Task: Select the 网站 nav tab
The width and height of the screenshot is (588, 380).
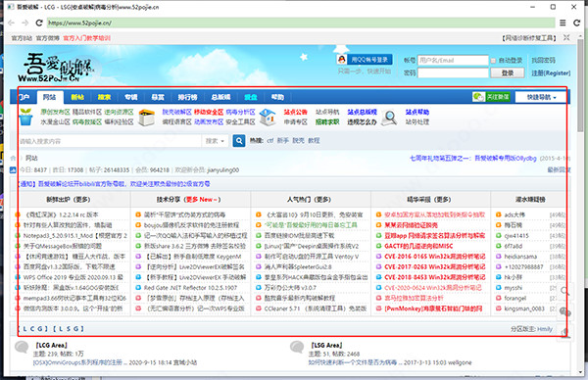Action: tap(50, 97)
